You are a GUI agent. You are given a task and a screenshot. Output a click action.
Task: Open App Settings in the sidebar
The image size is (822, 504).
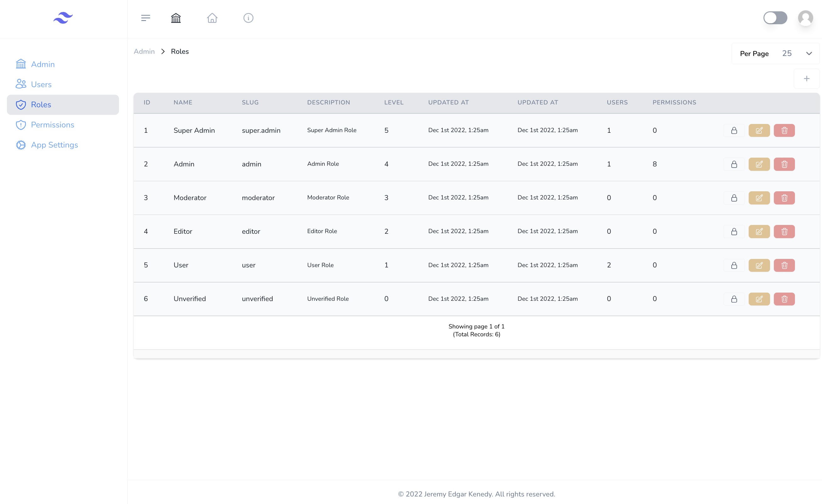(54, 145)
